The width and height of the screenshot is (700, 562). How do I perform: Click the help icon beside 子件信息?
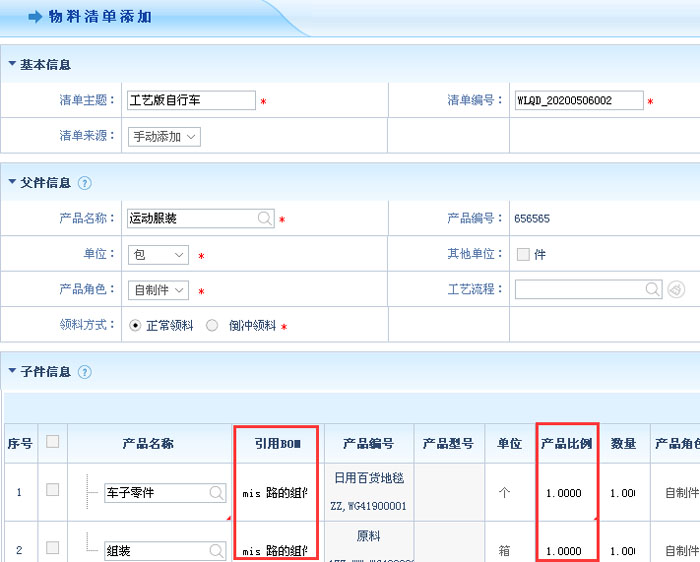click(x=85, y=372)
